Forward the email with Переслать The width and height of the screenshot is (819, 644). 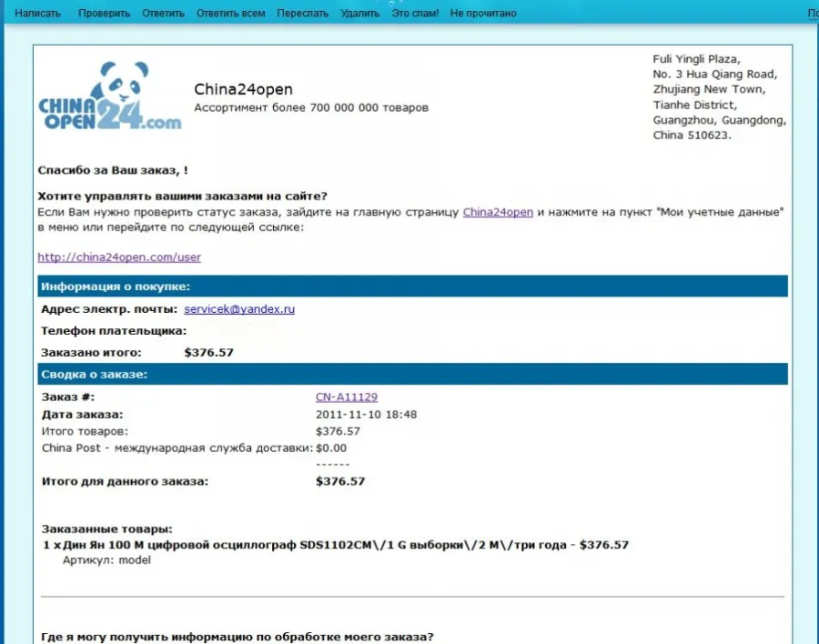coord(302,13)
